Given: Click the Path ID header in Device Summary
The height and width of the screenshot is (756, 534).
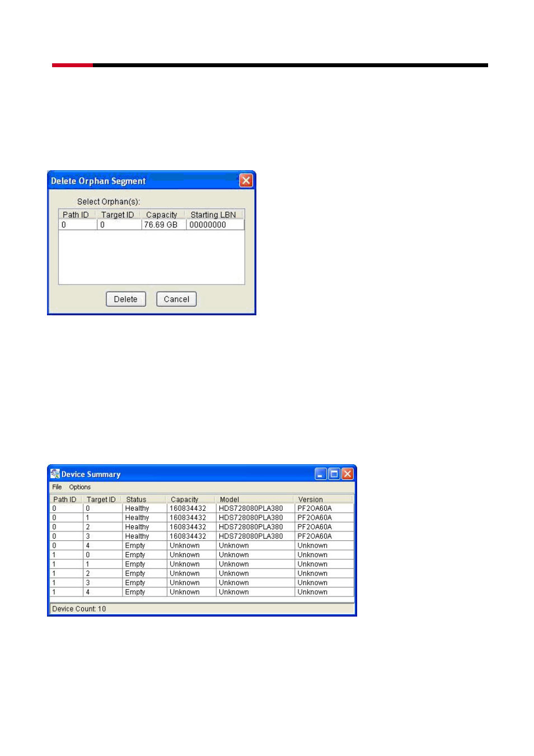Looking at the screenshot, I should point(65,500).
